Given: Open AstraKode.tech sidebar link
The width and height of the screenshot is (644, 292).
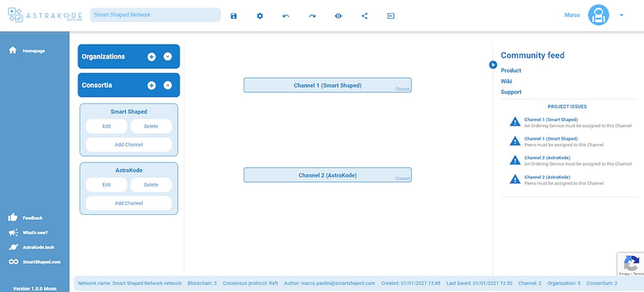Looking at the screenshot, I should [31, 247].
